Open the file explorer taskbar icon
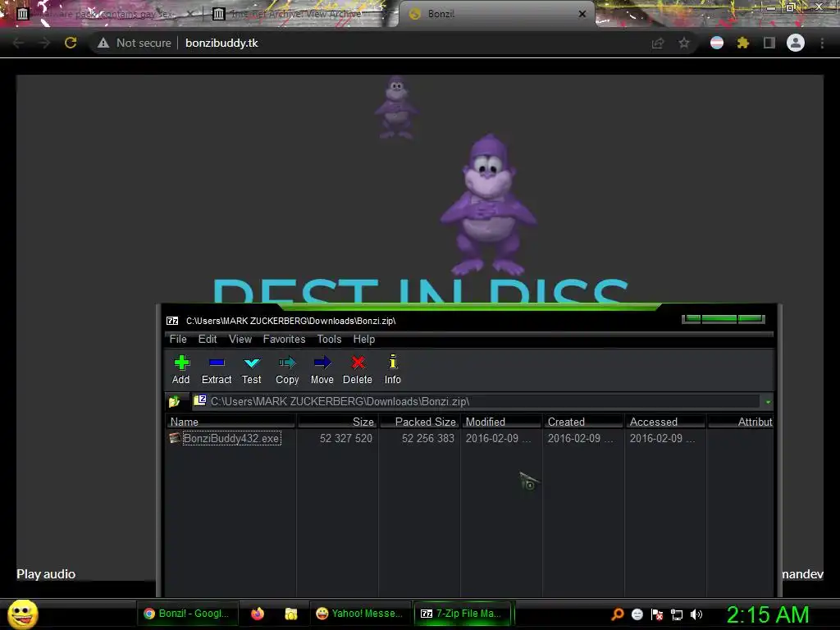The height and width of the screenshot is (630, 840). (291, 614)
